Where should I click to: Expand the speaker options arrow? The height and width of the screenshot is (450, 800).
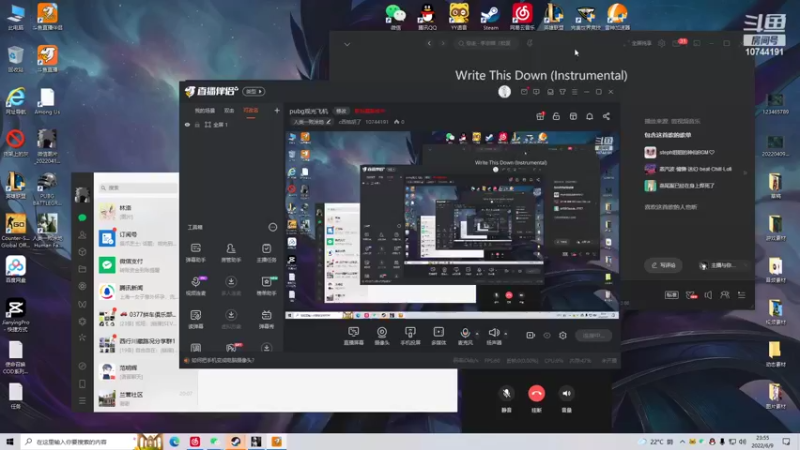[x=506, y=334]
